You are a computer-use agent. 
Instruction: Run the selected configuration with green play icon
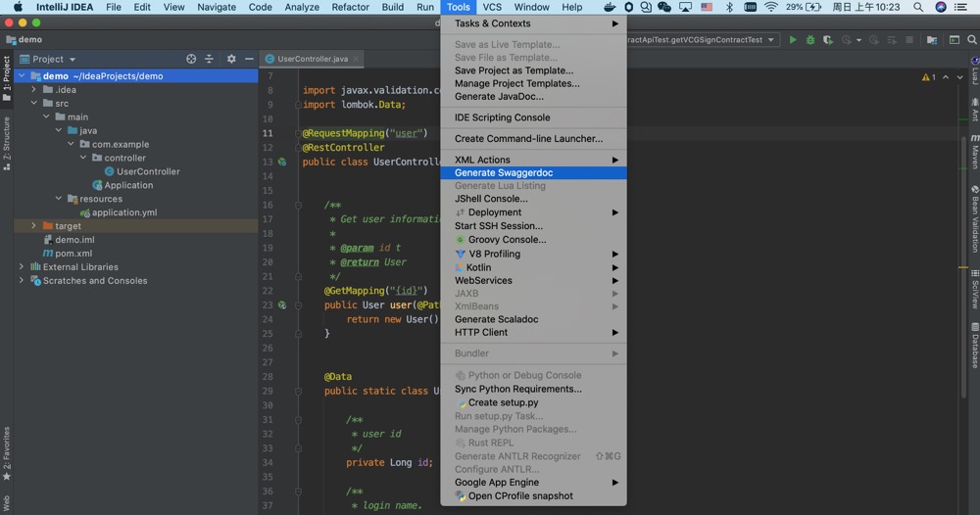pos(793,40)
